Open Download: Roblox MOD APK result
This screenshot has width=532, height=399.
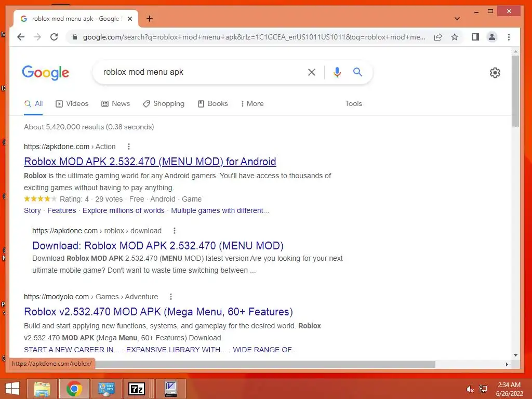tap(158, 246)
